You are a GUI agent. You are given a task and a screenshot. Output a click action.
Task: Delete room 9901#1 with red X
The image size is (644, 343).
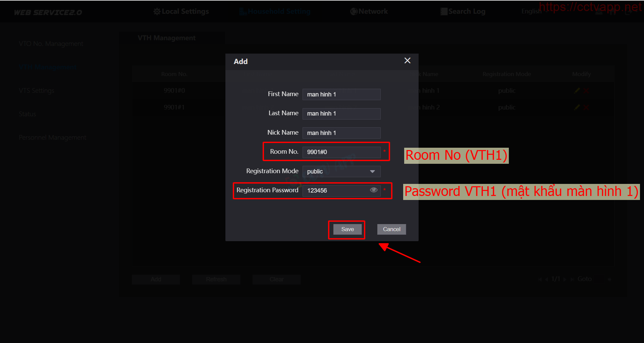click(586, 108)
